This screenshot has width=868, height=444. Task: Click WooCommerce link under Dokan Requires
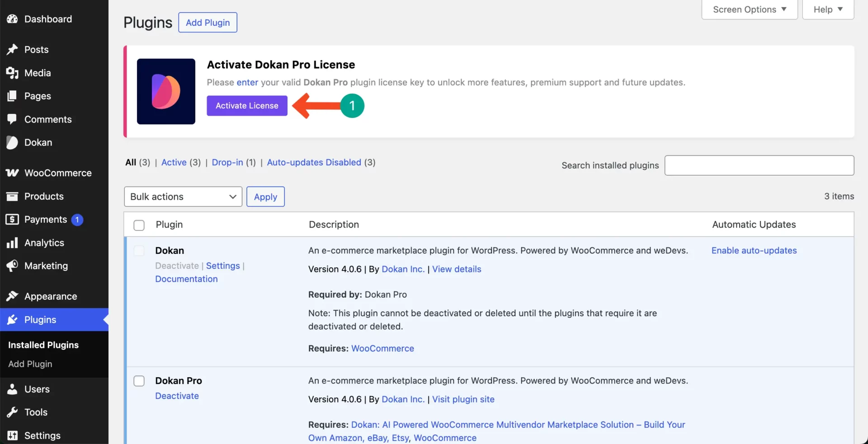coord(382,349)
